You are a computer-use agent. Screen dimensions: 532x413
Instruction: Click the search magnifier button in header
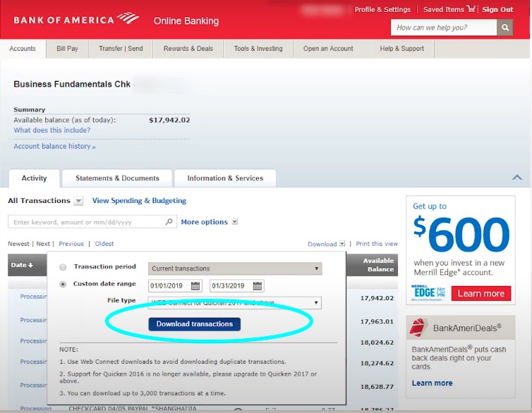(505, 27)
